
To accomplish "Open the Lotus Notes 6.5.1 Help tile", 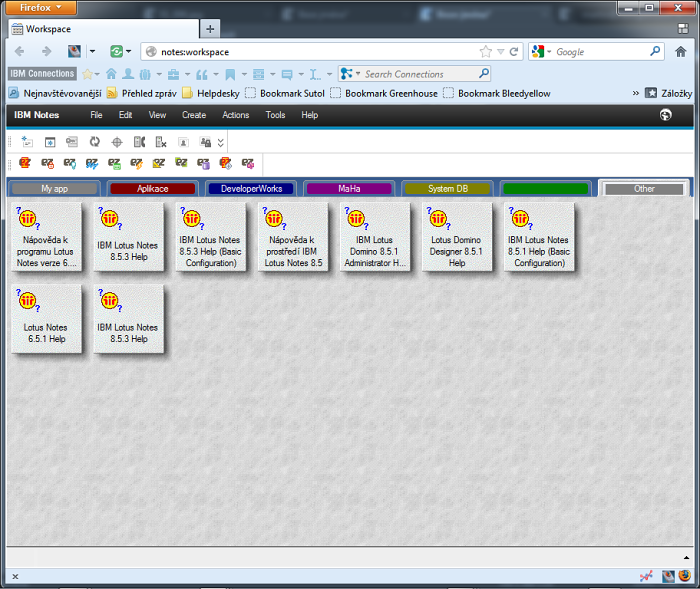I will tap(46, 319).
